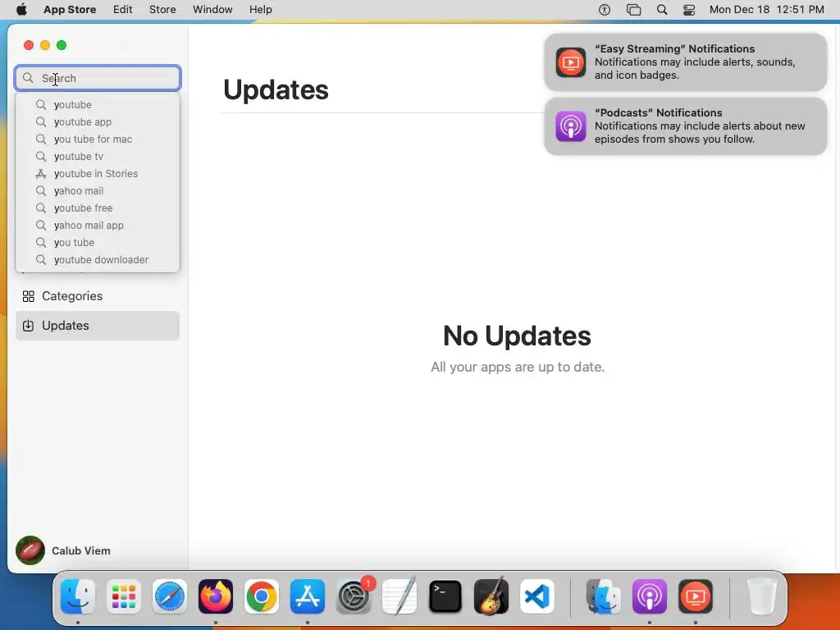The width and height of the screenshot is (840, 630).
Task: Open the 'Podcasts' Notifications banner
Action: coord(685,126)
